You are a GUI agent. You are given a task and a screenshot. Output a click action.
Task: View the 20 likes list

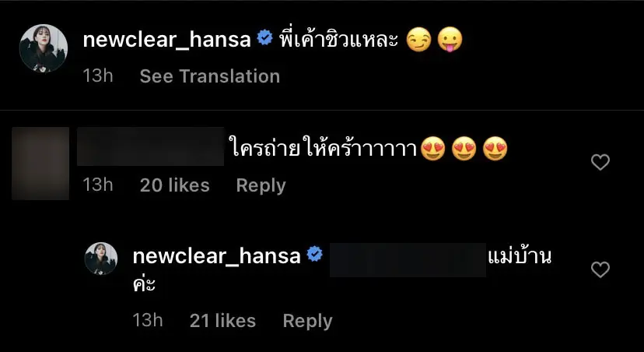(x=174, y=185)
